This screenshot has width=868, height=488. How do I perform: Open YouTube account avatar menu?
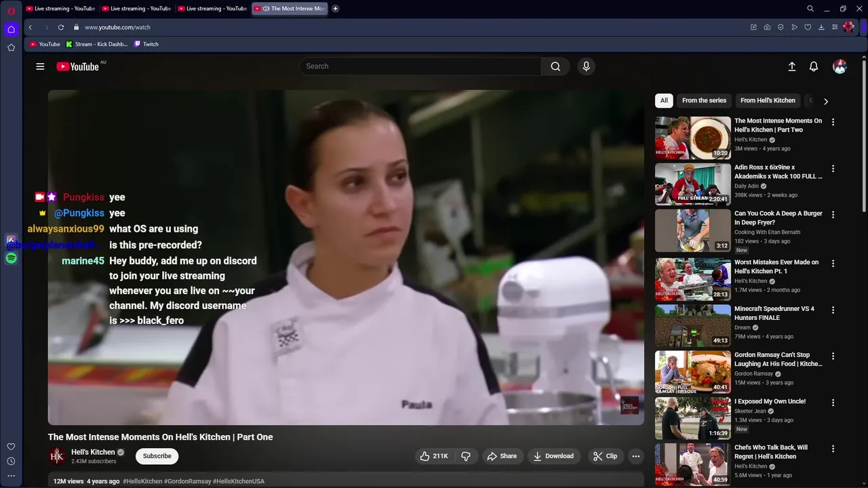coord(840,66)
